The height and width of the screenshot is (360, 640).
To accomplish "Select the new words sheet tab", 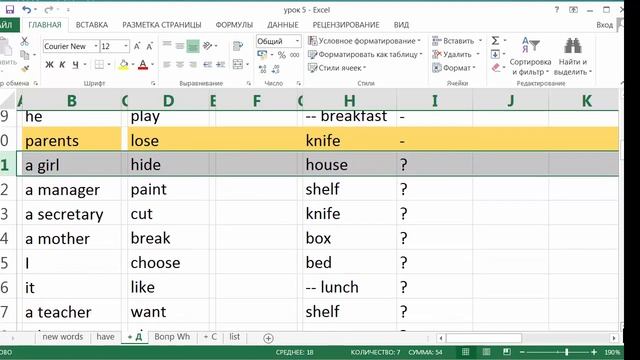I will coord(62,337).
